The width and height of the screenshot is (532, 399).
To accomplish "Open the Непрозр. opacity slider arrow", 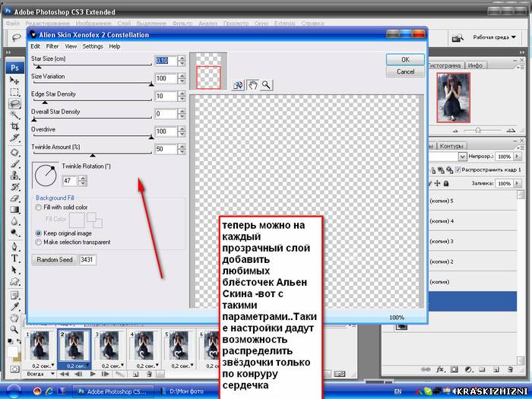I will 518,157.
